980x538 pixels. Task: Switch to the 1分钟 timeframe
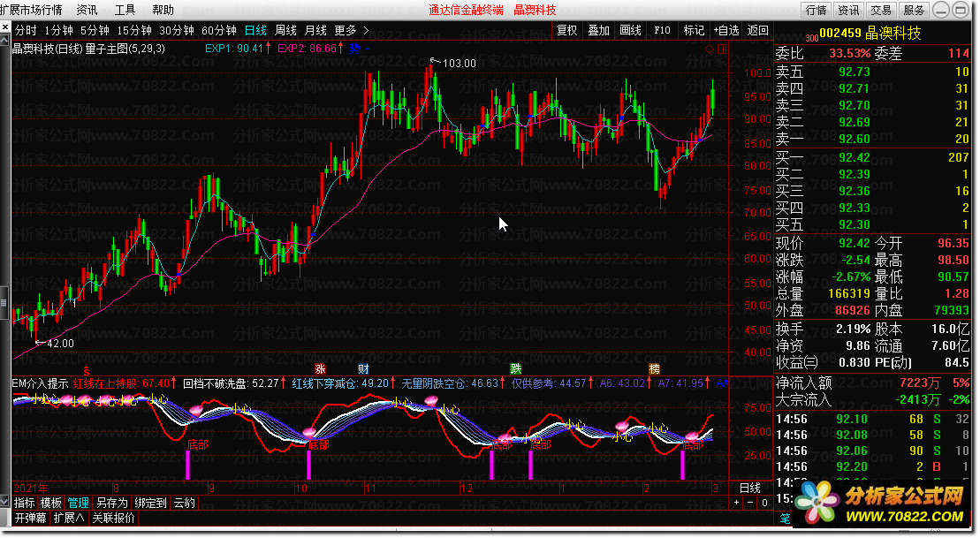tap(58, 30)
